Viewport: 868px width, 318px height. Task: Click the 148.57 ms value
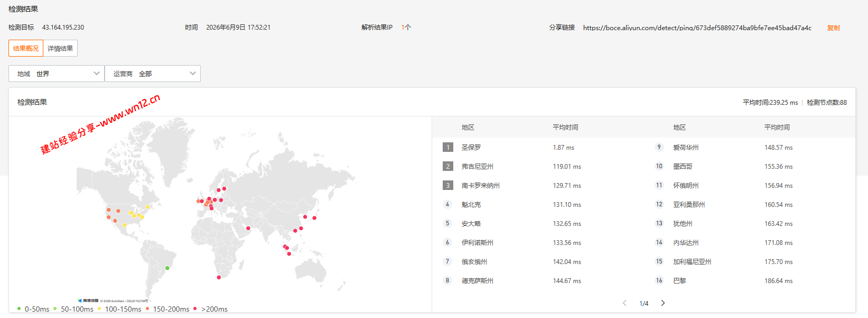click(779, 148)
